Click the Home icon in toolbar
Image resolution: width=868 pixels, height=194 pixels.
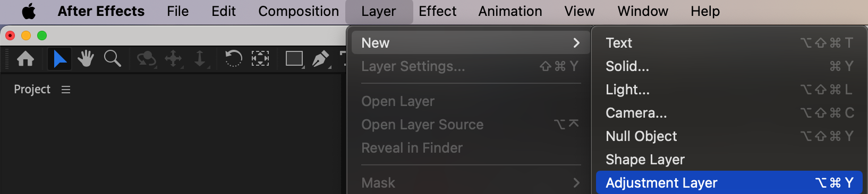click(25, 58)
